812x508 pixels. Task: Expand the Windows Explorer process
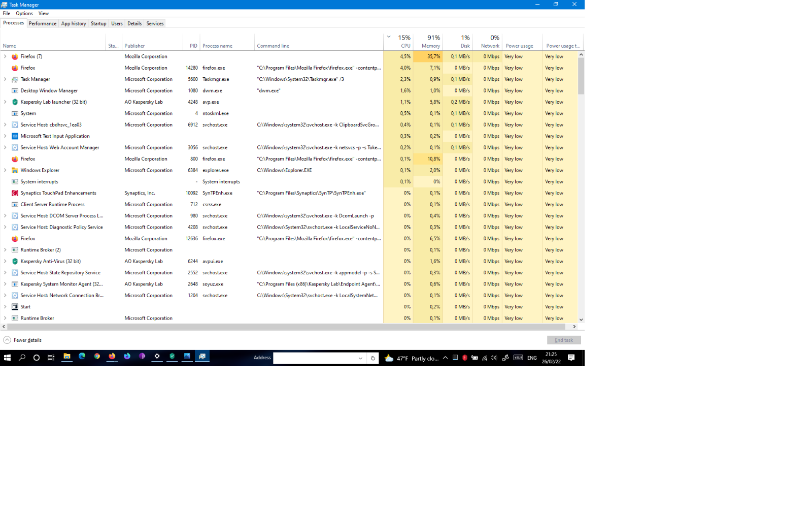coord(5,170)
